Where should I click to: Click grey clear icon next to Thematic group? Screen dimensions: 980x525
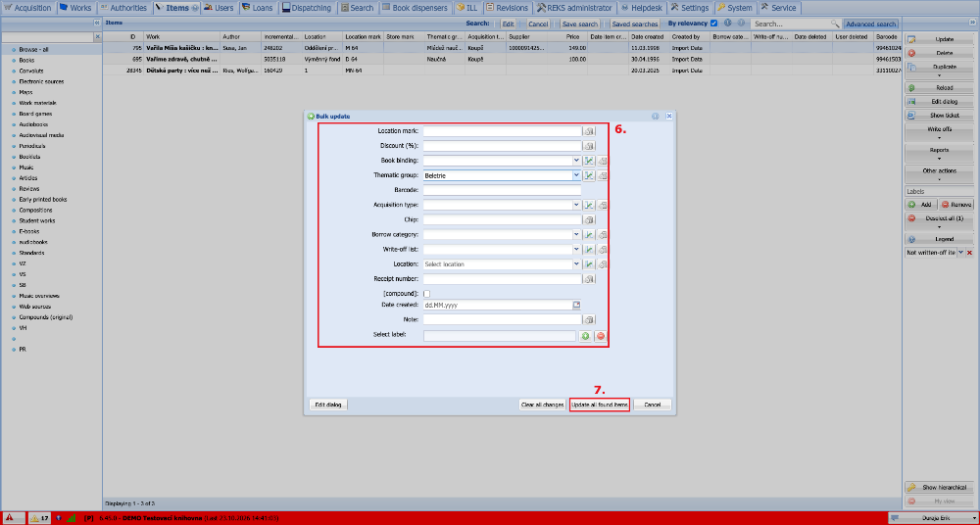tap(603, 175)
